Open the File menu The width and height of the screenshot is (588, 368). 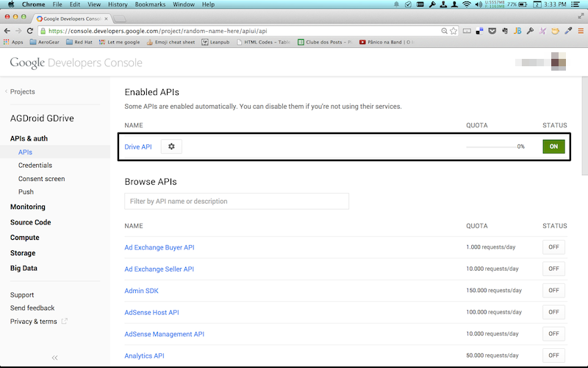tap(57, 4)
